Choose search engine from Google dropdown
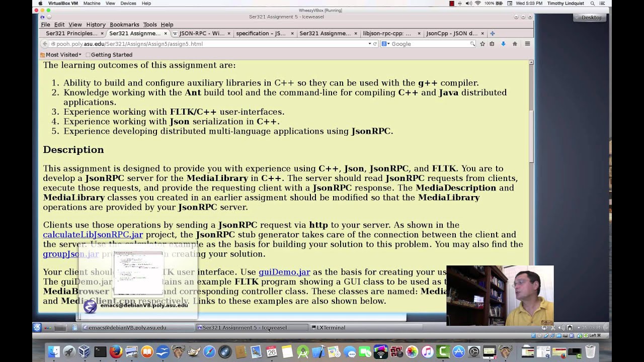 click(385, 44)
